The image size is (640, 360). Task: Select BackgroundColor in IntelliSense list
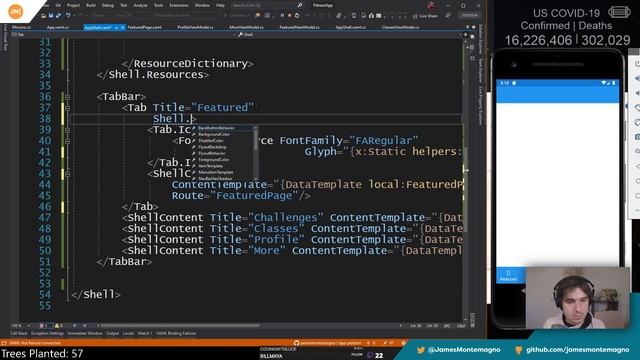pyautogui.click(x=222, y=134)
